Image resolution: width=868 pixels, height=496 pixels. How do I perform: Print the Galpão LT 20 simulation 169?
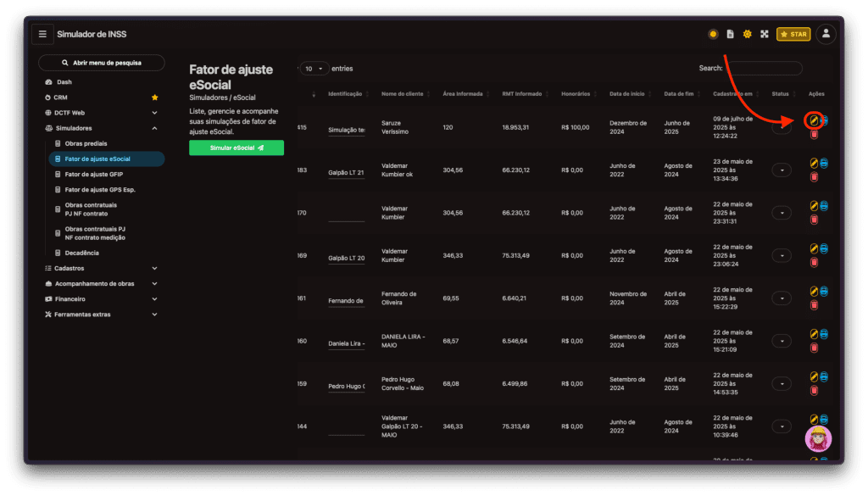coord(824,248)
